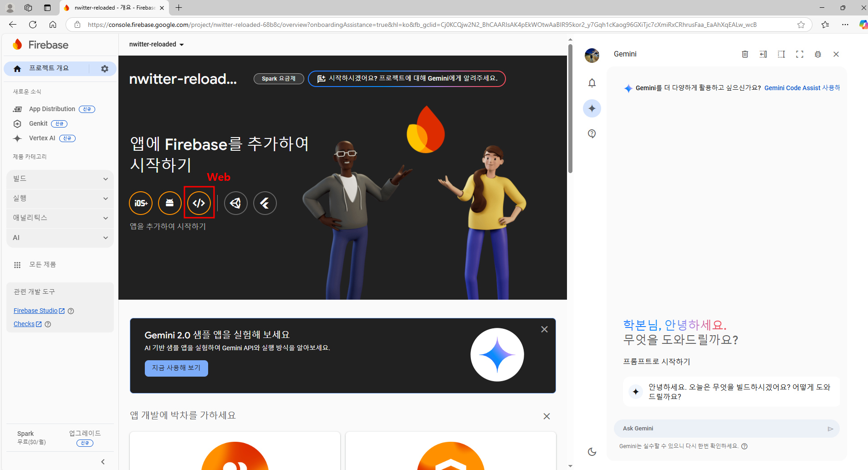Viewport: 868px width, 470px height.
Task: Expand the 애널리틱스 category
Action: 60,218
